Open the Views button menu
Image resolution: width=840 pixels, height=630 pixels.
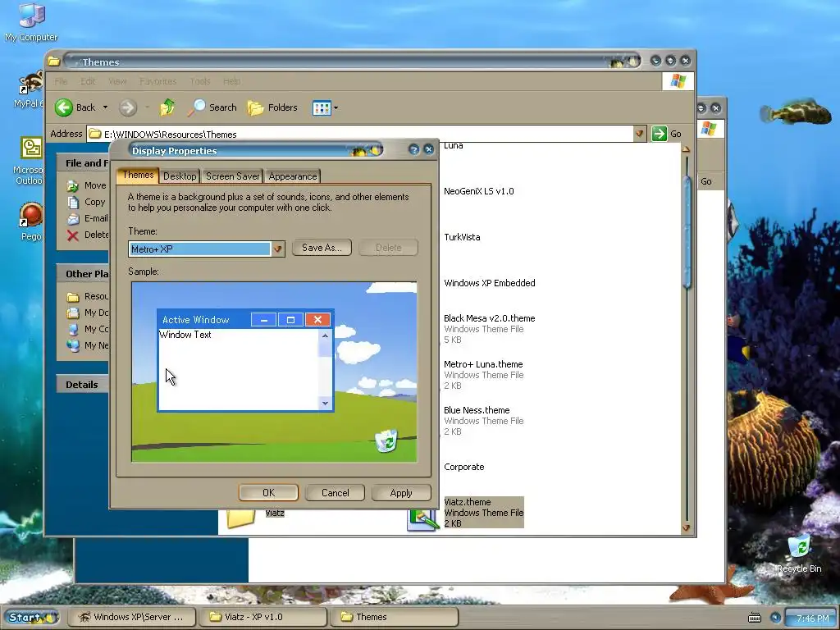point(325,107)
